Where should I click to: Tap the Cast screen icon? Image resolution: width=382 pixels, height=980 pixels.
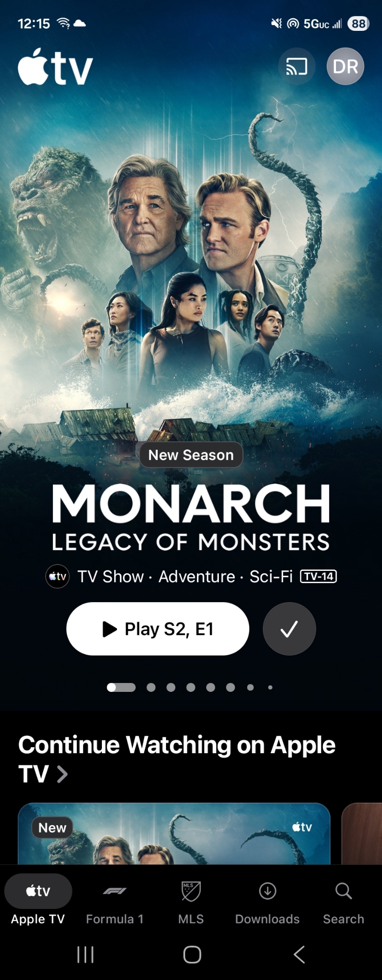(x=296, y=66)
